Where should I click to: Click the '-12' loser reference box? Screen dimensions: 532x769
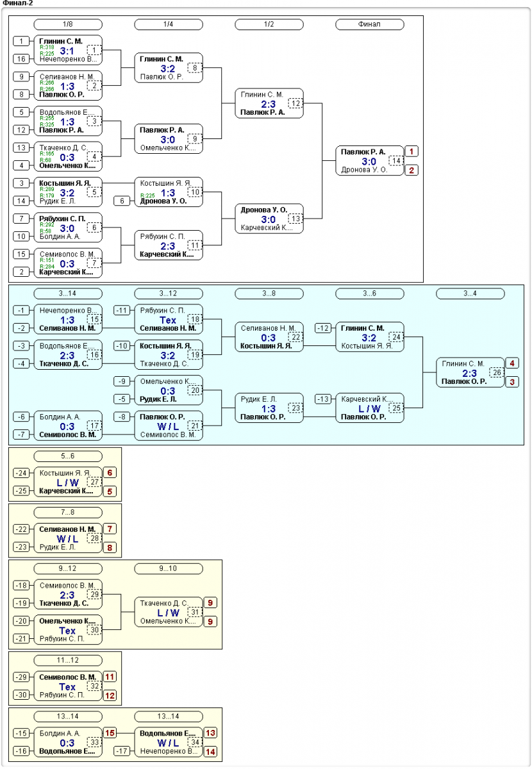click(324, 328)
